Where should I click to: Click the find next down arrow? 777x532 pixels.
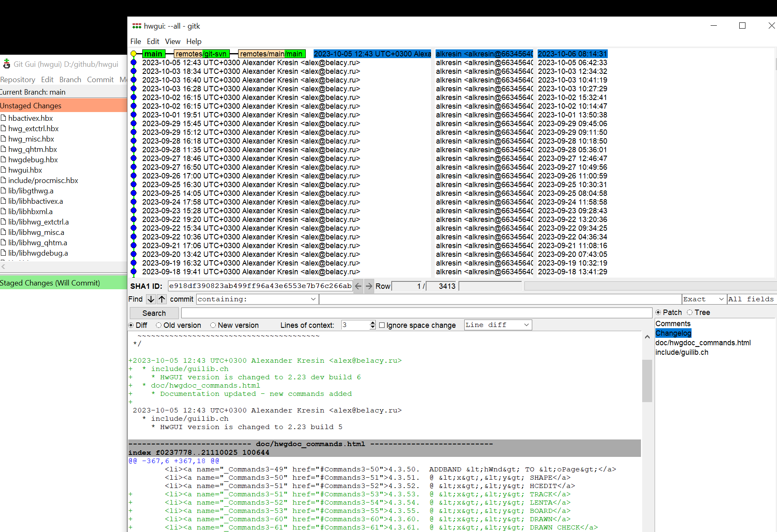coord(151,299)
